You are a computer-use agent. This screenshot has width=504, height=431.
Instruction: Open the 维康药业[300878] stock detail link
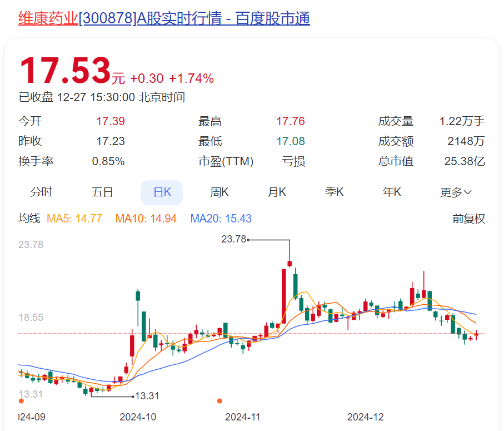click(81, 18)
